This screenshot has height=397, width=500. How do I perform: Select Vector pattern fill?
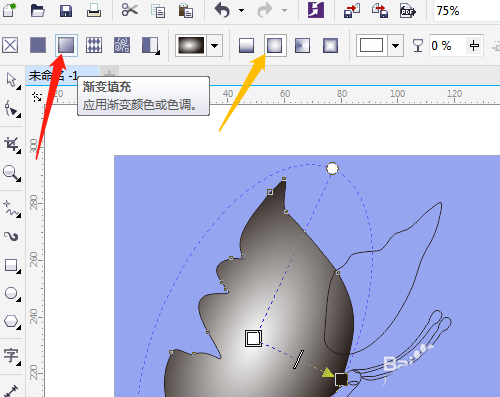94,45
